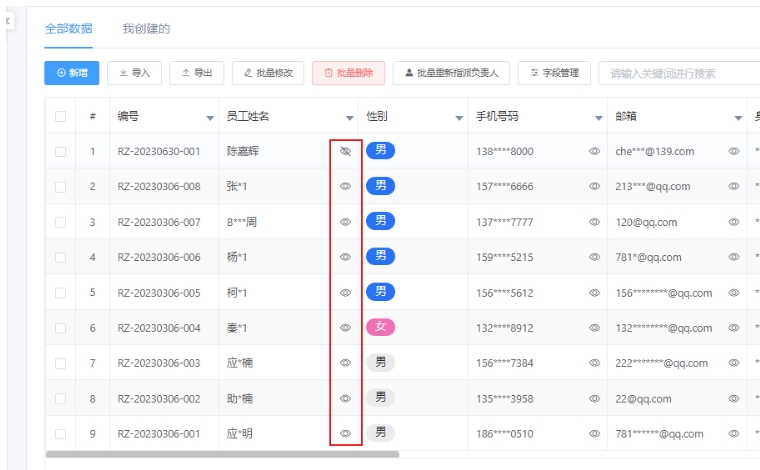The height and width of the screenshot is (470, 760).
Task: Reveal name 应*明 using eye icon
Action: tap(346, 434)
